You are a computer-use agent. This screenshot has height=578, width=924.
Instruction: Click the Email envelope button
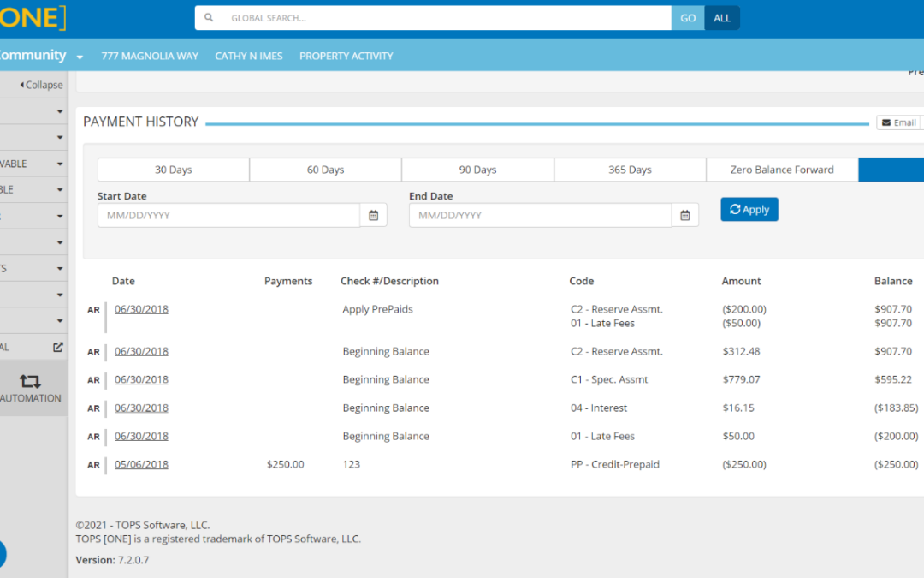point(898,122)
